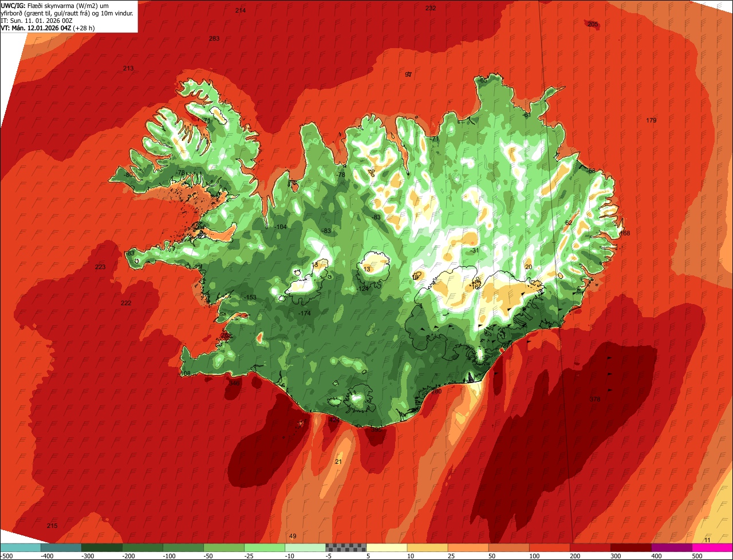Screen dimensions: 733x560
Task: Select the inland value '20'
Action: point(529,267)
